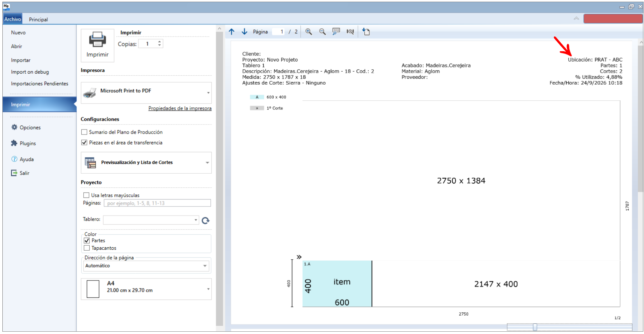Open Opciones with the gear icon
644x334 pixels.
pos(25,128)
